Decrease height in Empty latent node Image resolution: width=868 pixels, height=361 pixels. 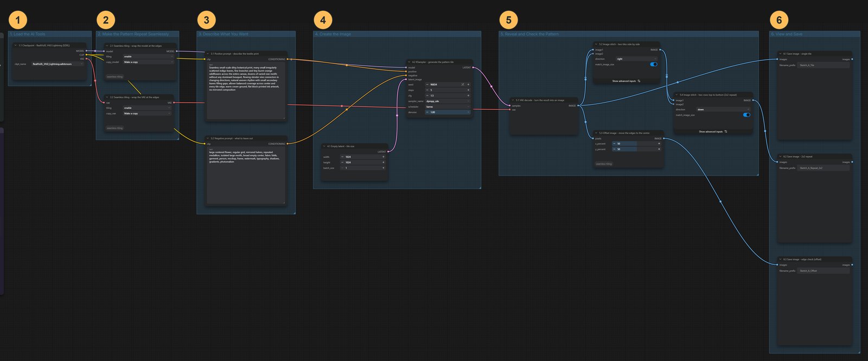[x=342, y=162]
